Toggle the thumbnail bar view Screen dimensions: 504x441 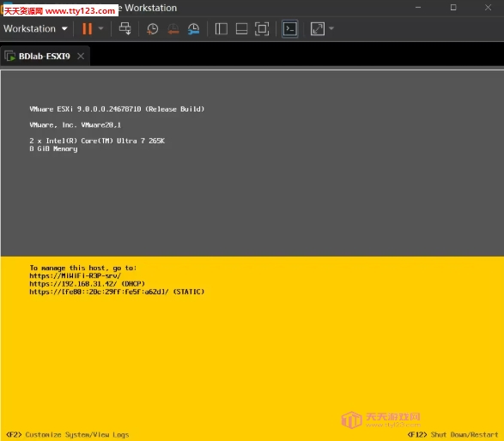tap(241, 29)
